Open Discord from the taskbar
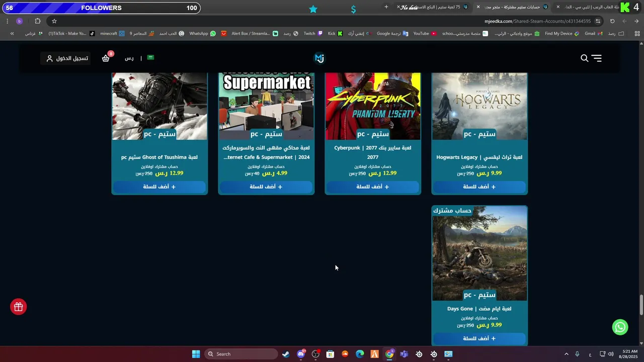Screen dimensions: 644x362 click(301, 354)
